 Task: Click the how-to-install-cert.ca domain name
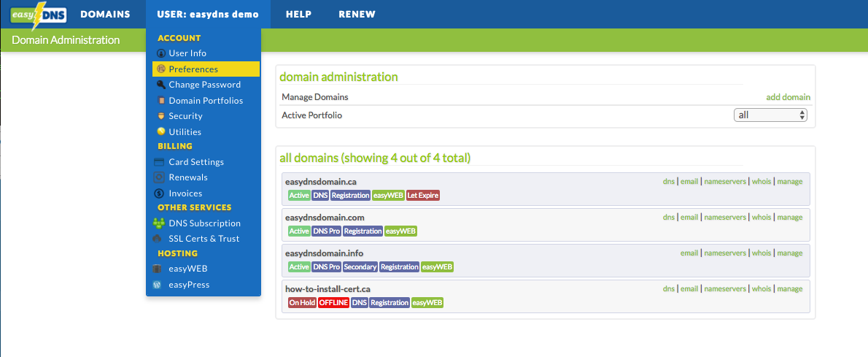pyautogui.click(x=328, y=289)
